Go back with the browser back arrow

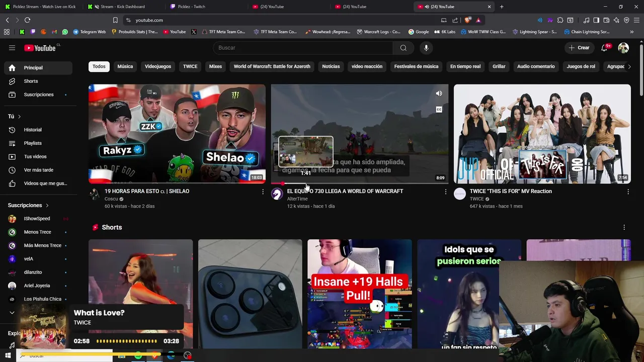[x=7, y=20]
